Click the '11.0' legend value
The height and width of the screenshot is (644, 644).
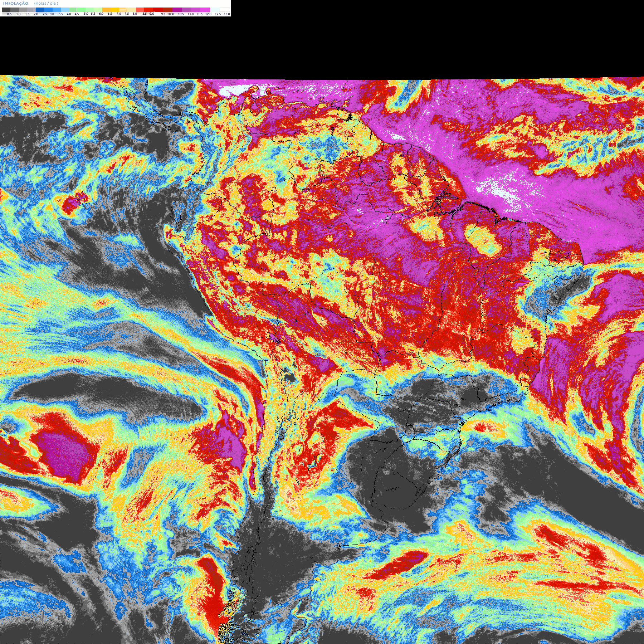tap(191, 14)
